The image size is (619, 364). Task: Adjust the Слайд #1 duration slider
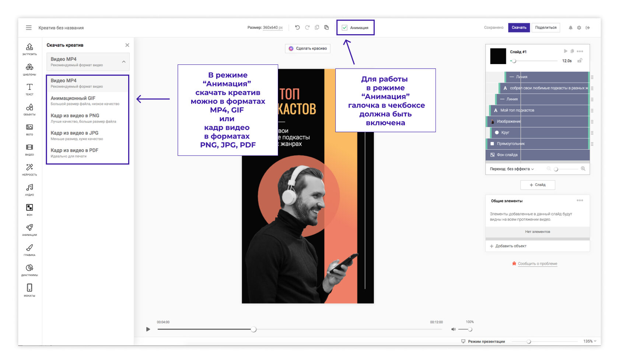[534, 61]
